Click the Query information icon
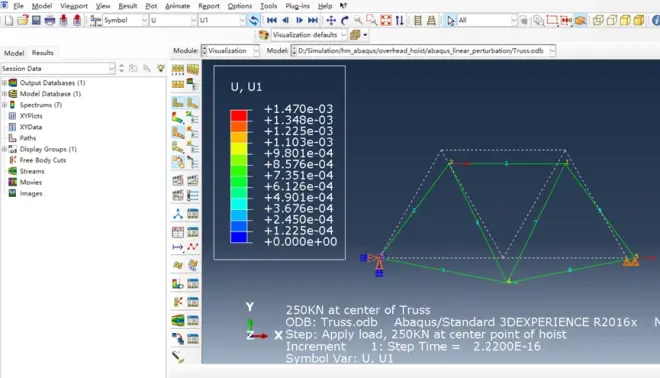Screen dimensions: 660x378 pos(656,20)
